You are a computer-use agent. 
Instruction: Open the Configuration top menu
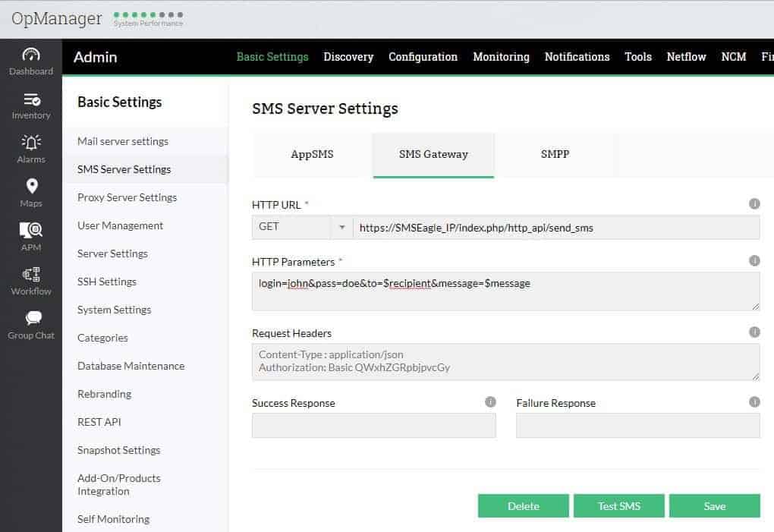423,57
